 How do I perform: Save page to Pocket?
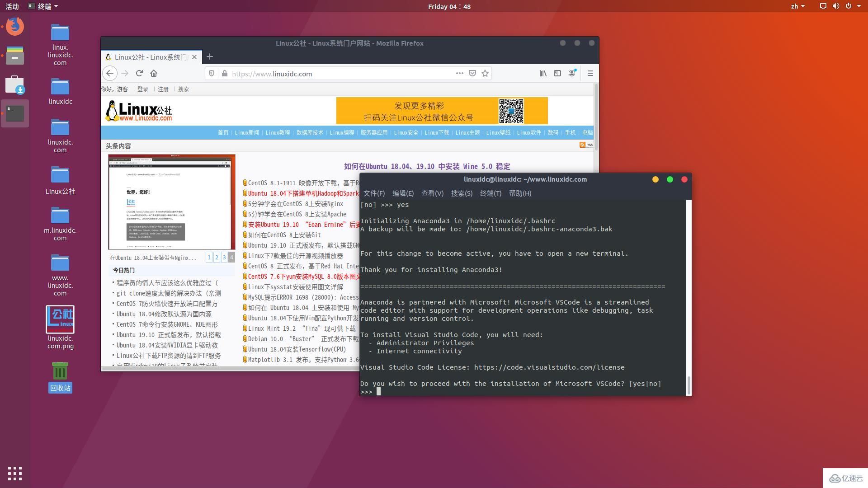[x=472, y=73]
